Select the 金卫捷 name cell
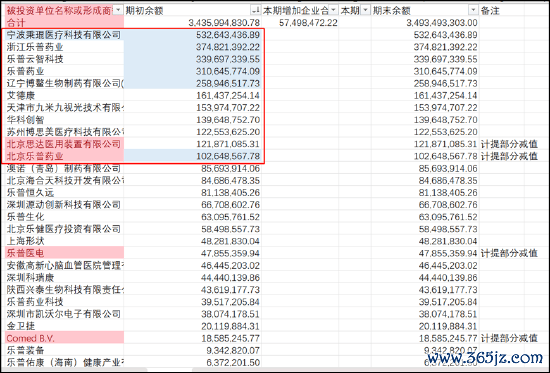The image size is (550, 373). point(64,326)
